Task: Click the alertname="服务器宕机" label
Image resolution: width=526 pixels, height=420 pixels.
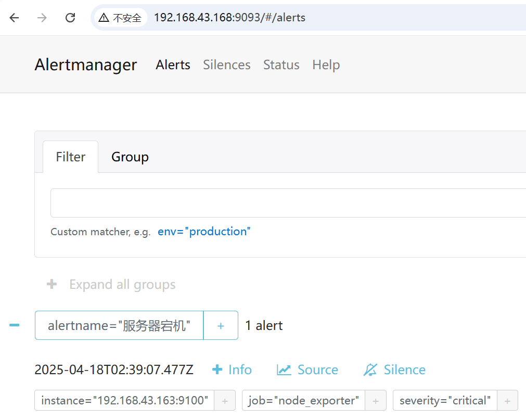Action: (x=119, y=325)
